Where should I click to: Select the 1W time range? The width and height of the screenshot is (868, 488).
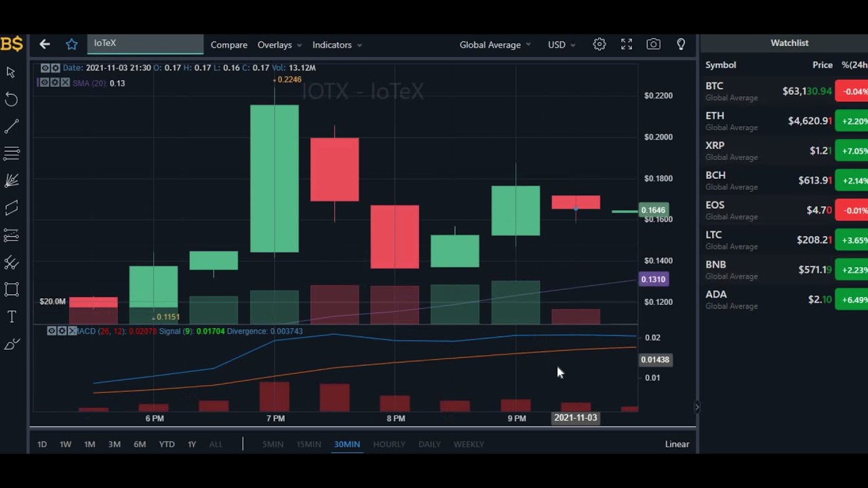click(65, 444)
